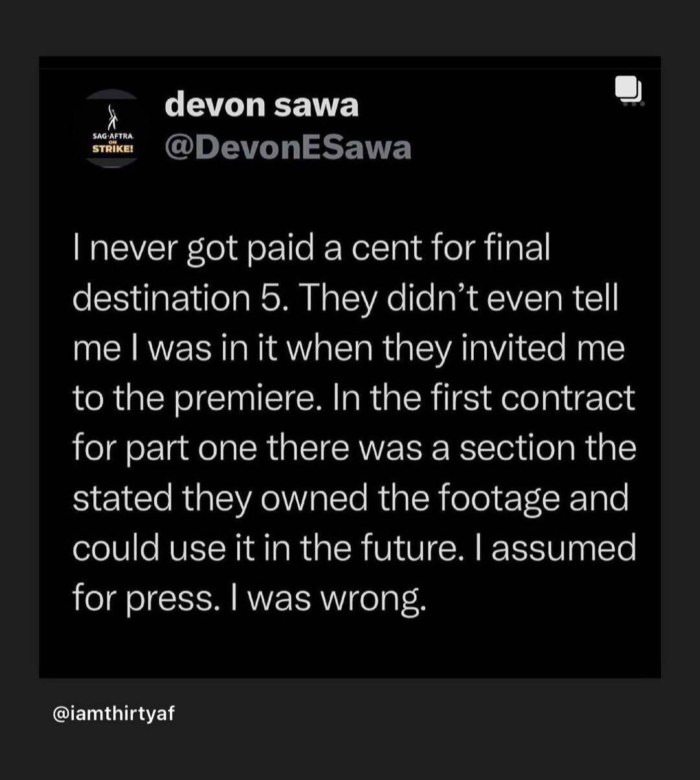
Task: Click the line 'me I was in it when they invited me'
Action: click(349, 349)
